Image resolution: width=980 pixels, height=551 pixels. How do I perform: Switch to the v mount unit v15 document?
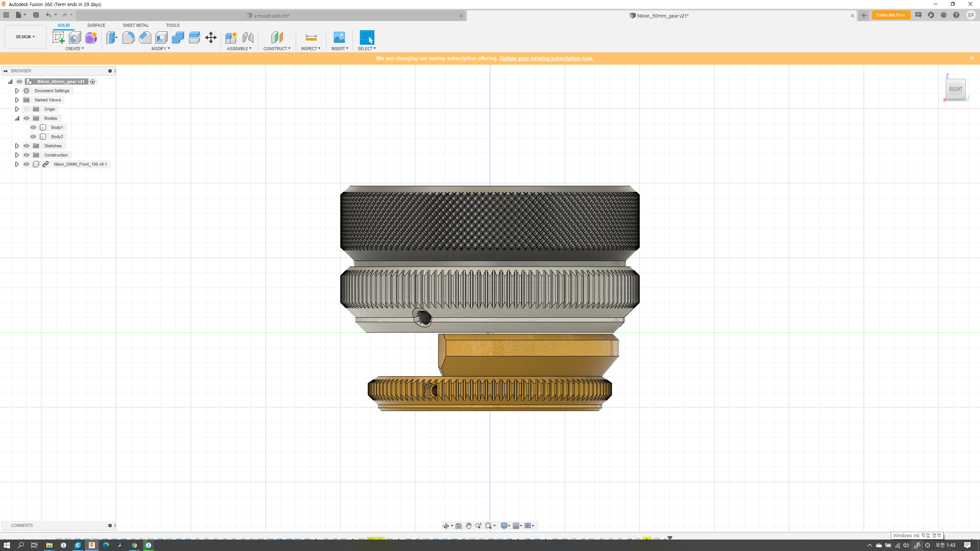pyautogui.click(x=271, y=16)
